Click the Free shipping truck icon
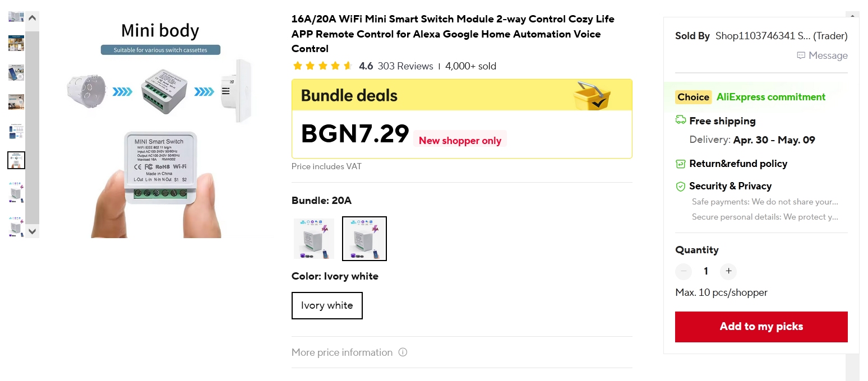The width and height of the screenshot is (868, 381). pos(680,120)
